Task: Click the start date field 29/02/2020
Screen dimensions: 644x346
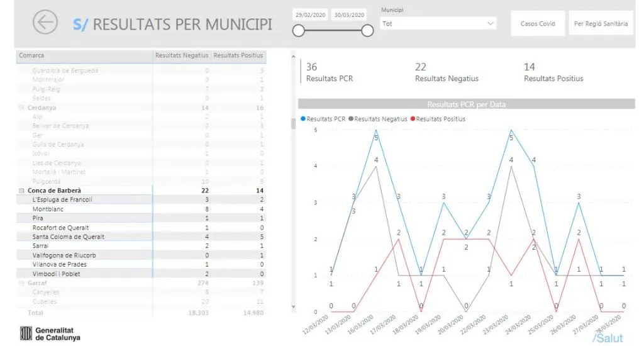Action: [x=311, y=15]
